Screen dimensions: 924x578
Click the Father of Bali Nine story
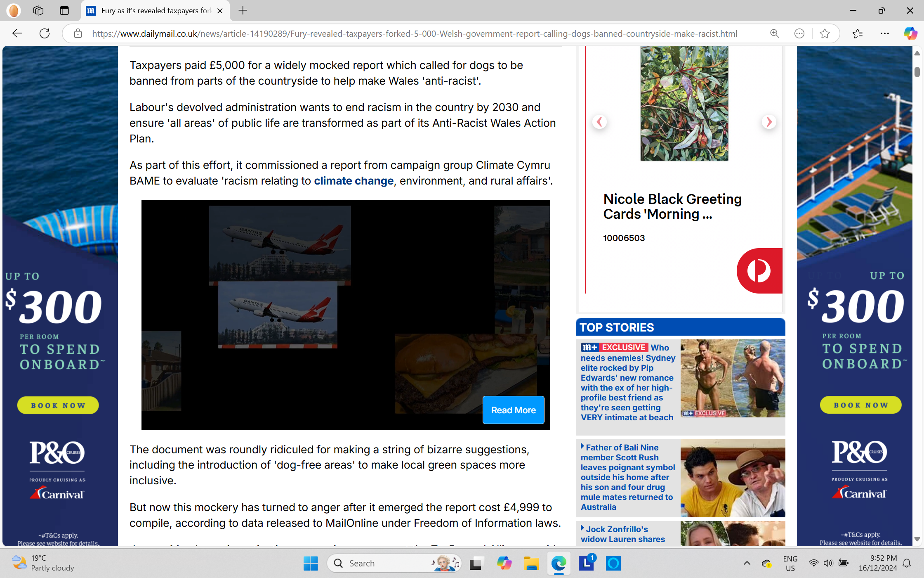pos(627,477)
